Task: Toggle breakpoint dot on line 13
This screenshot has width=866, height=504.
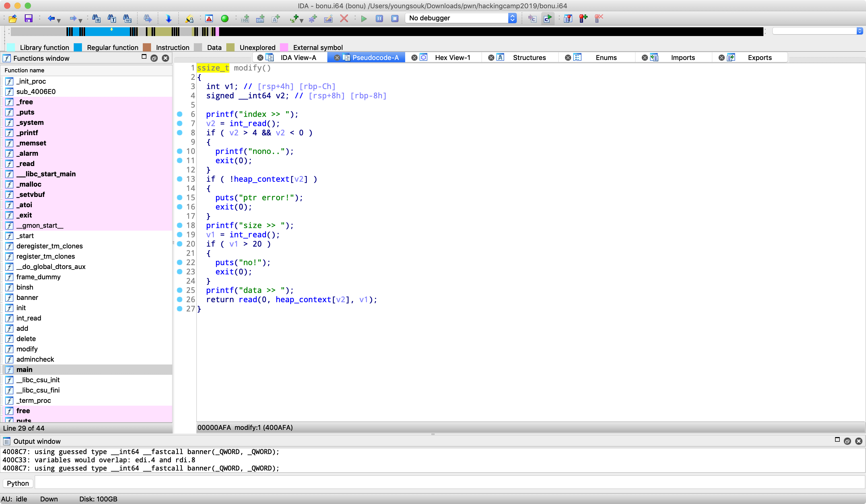Action: click(x=179, y=179)
